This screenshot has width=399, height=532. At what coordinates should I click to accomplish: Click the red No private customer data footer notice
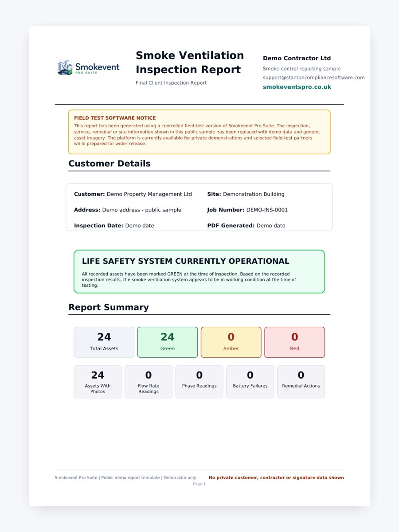tap(276, 478)
